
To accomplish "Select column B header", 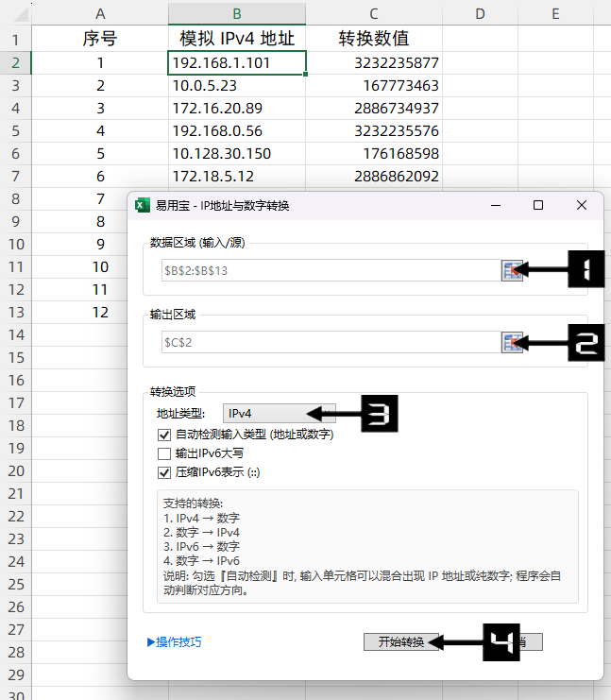I will click(x=237, y=13).
